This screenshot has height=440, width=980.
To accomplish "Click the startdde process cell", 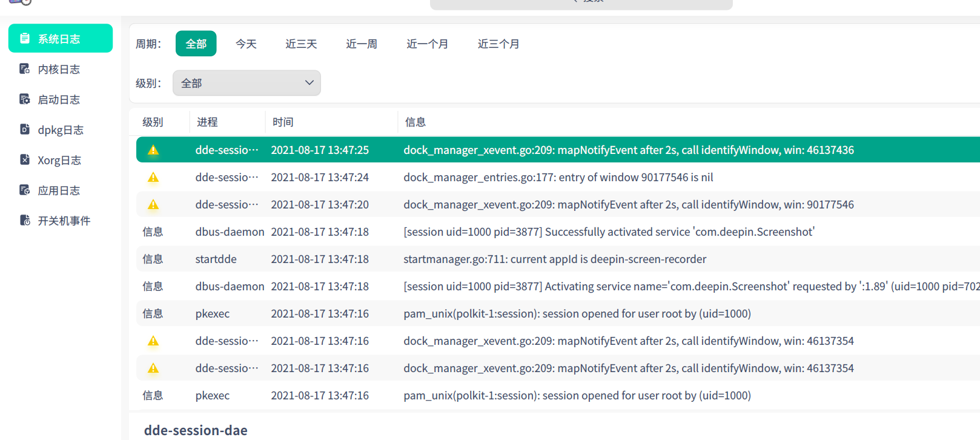I will click(x=216, y=259).
